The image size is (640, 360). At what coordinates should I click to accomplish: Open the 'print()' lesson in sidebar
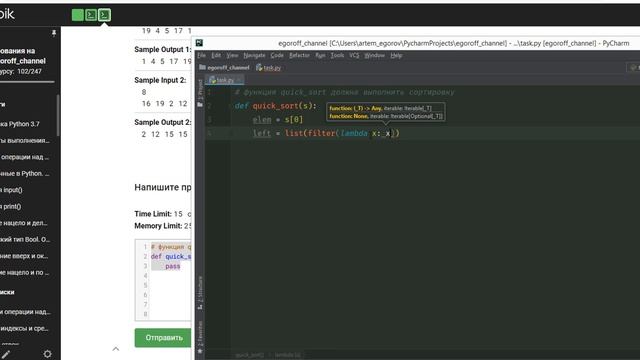(12, 207)
